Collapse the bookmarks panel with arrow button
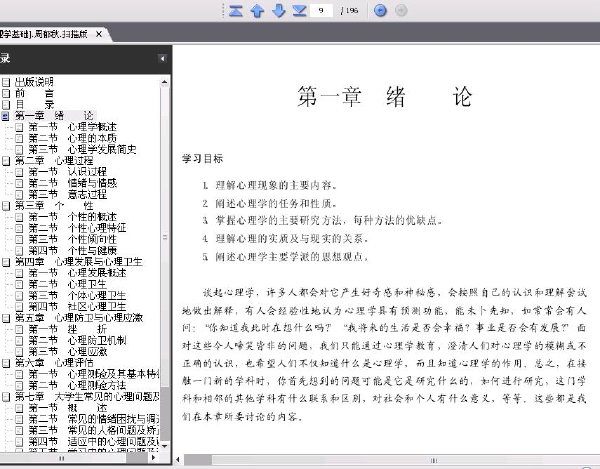This screenshot has height=469, width=600. tap(162, 59)
